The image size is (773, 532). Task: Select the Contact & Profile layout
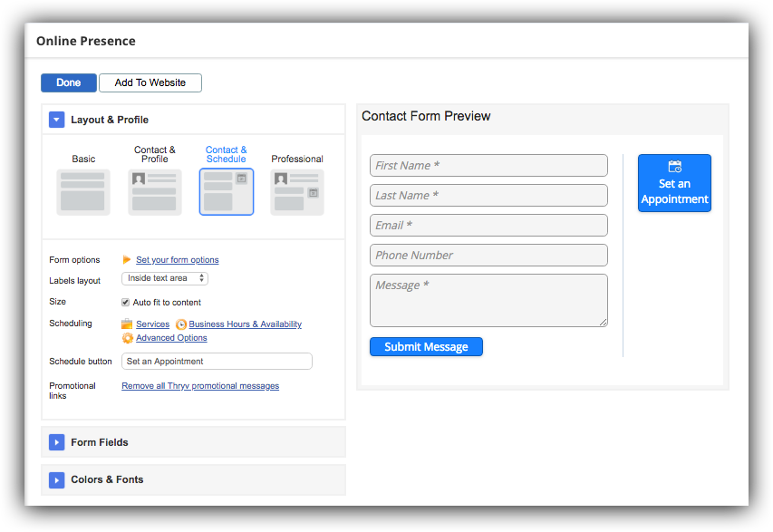point(154,193)
